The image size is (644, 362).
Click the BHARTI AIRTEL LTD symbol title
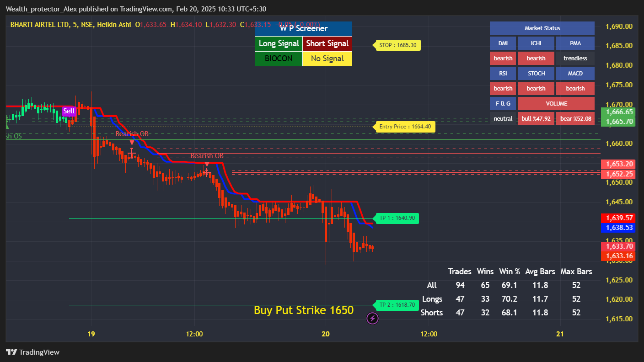[x=39, y=24]
